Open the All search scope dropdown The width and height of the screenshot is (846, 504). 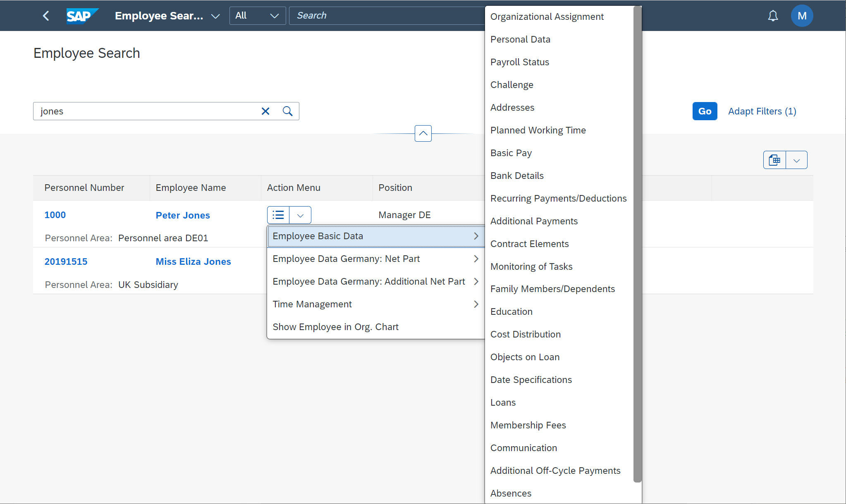[x=257, y=16]
